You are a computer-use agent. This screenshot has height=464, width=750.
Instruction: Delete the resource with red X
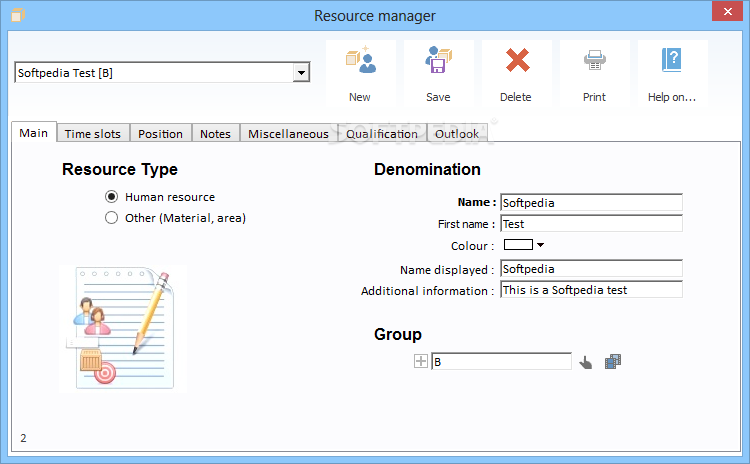point(517,73)
